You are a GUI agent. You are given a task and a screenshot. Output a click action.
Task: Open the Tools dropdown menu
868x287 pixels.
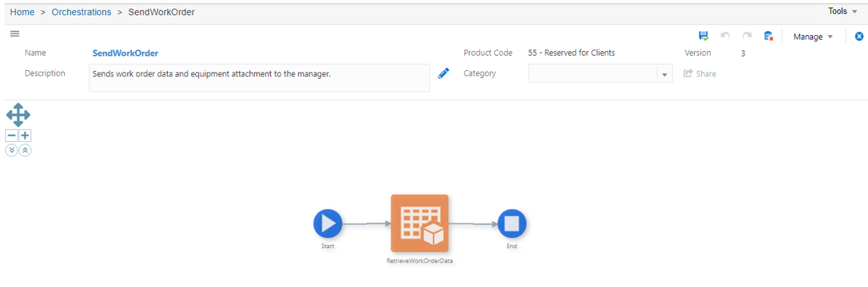pyautogui.click(x=843, y=11)
